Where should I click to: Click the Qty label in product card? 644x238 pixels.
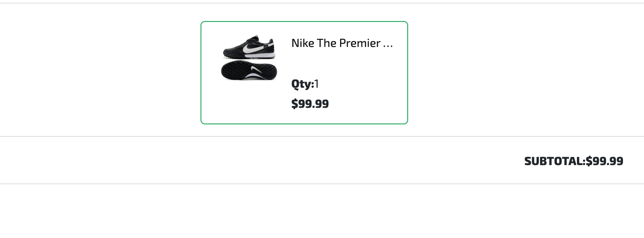pyautogui.click(x=303, y=84)
